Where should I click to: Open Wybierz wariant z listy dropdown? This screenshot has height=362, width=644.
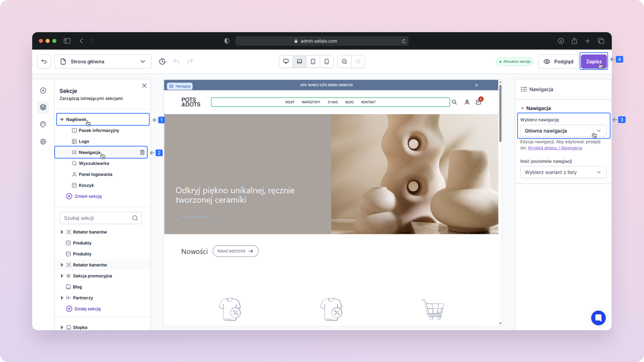pyautogui.click(x=563, y=172)
